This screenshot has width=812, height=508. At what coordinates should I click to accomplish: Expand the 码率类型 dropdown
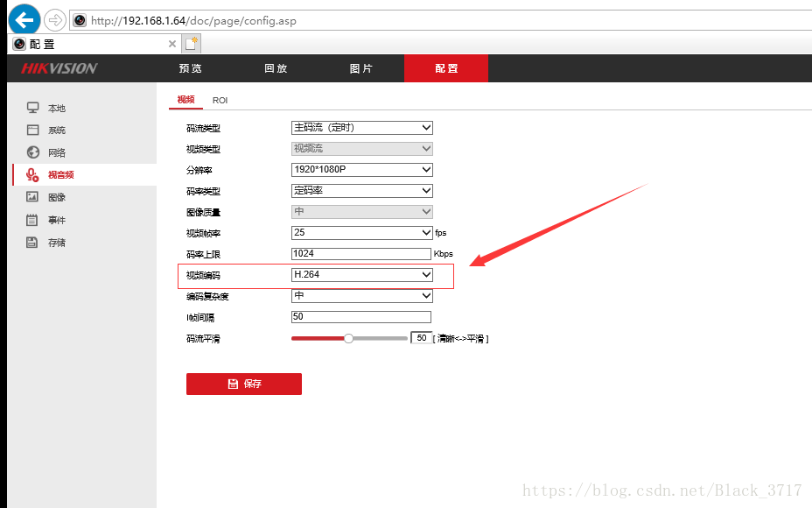(x=362, y=191)
